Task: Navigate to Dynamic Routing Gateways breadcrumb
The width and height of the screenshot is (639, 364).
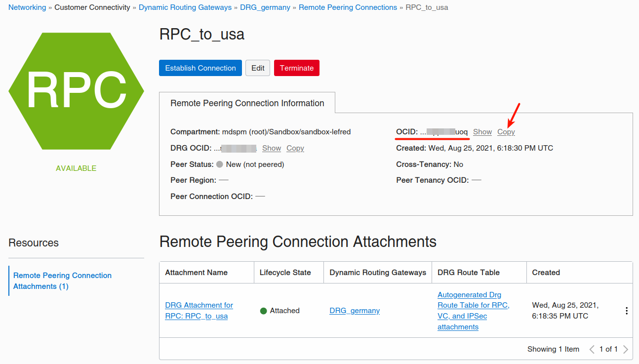Action: point(185,7)
